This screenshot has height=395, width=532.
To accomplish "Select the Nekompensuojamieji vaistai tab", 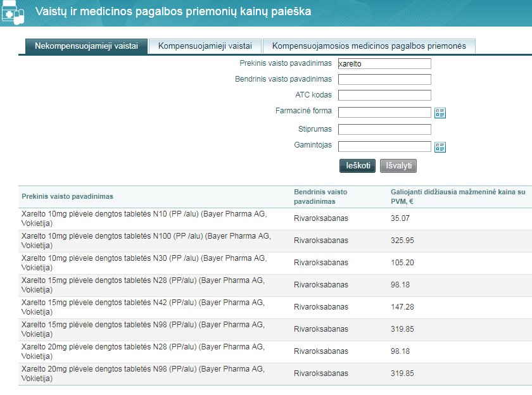I will tap(86, 46).
